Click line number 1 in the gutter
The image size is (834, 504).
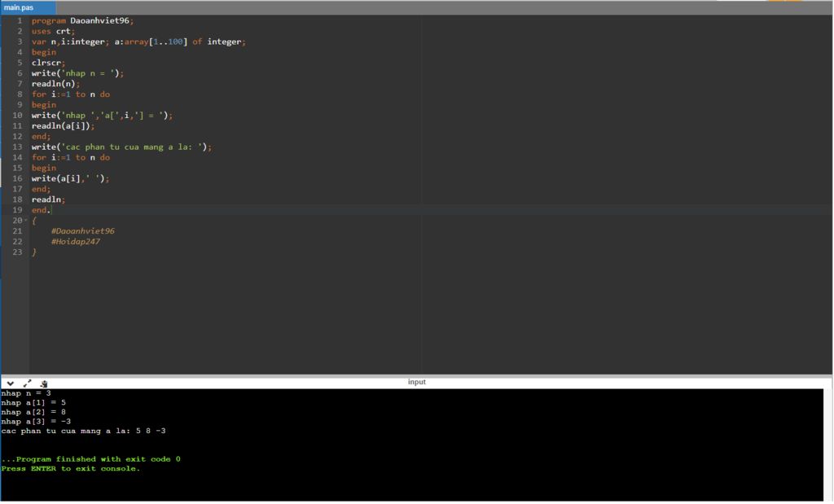20,20
